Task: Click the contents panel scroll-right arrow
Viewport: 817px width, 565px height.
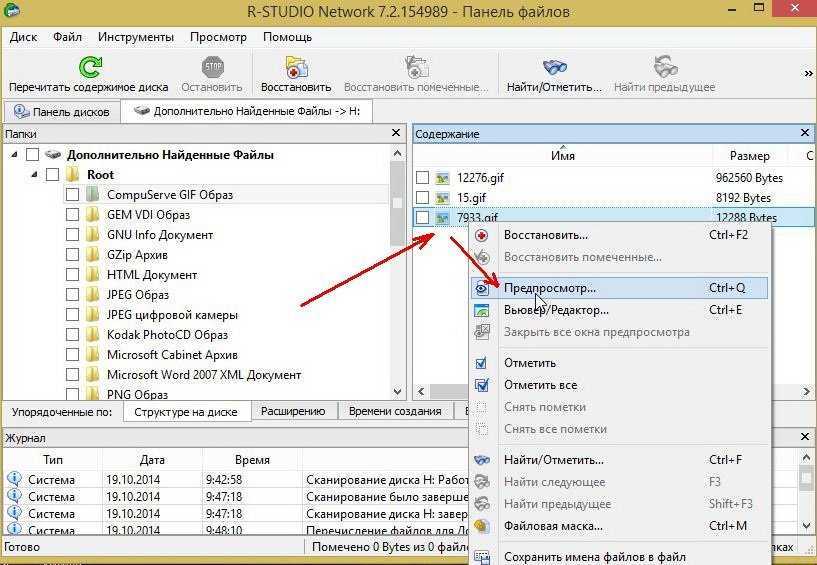Action: tap(807, 391)
